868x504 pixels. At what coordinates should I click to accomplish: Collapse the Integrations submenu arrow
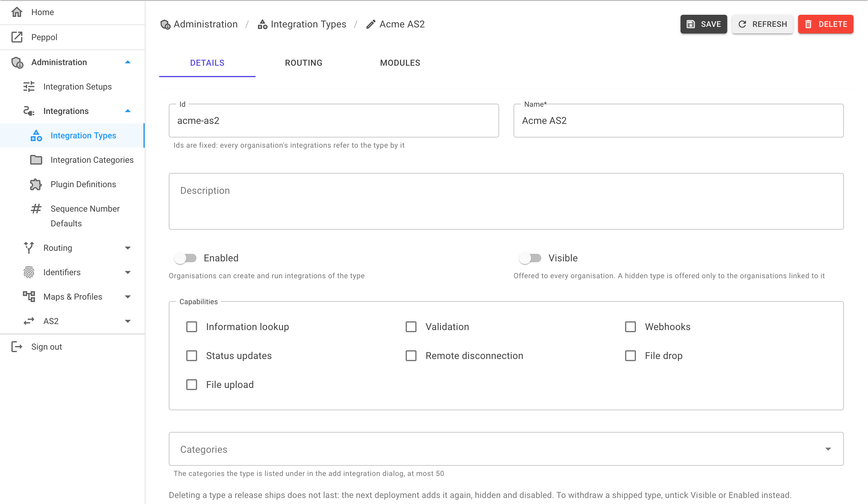click(128, 111)
